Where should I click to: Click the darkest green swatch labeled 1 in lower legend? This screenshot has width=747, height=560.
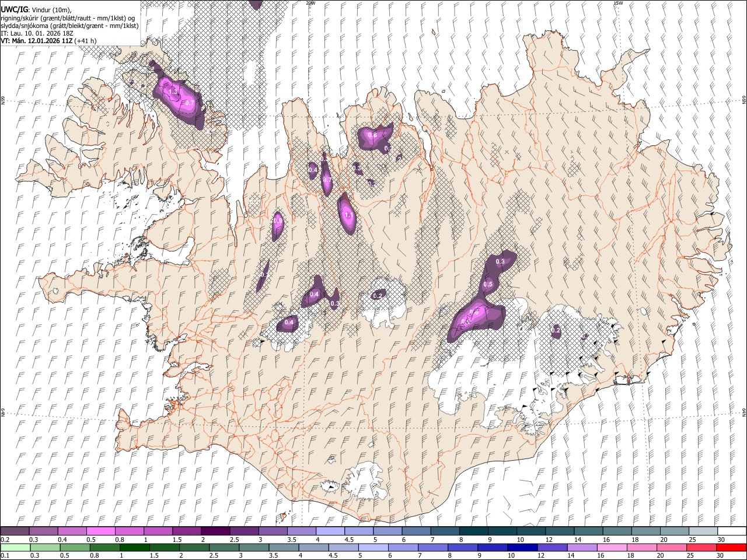(134, 548)
